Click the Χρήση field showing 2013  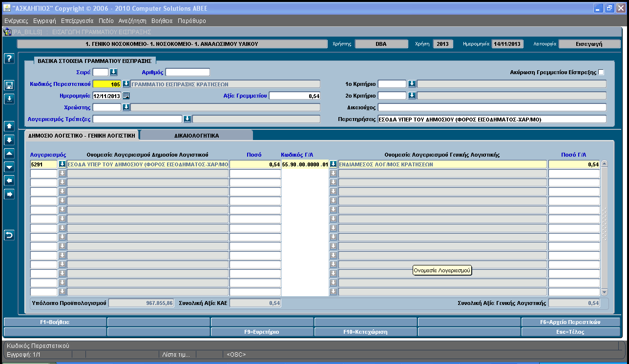pyautogui.click(x=442, y=43)
